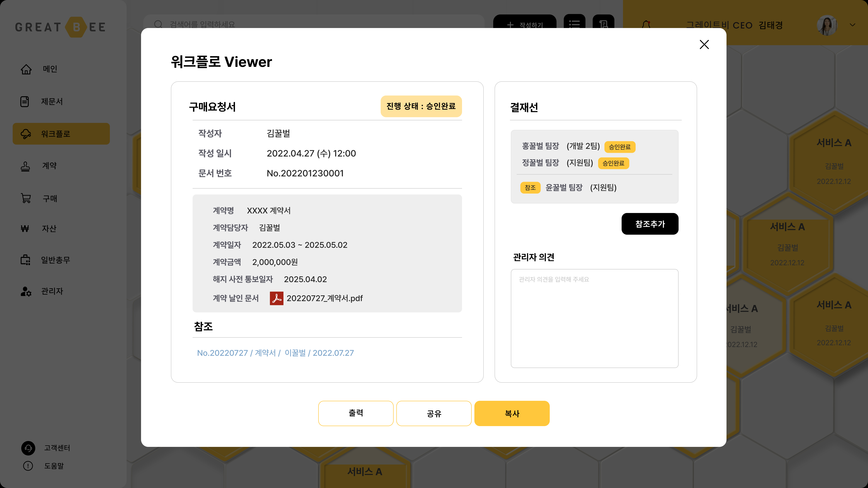Image resolution: width=868 pixels, height=488 pixels.
Task: Click the 진행 상태 : 승인완료 badge
Action: tap(421, 106)
